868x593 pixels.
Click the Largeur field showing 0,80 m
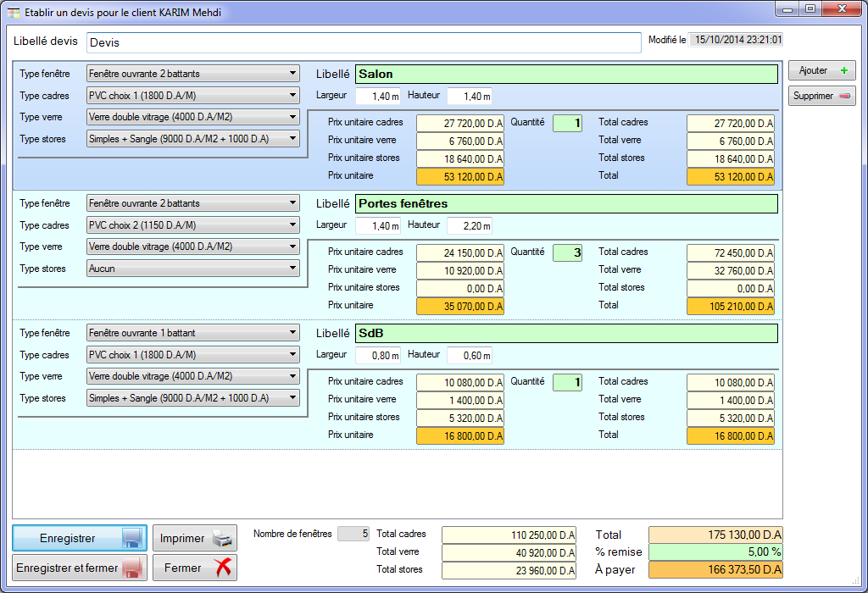click(x=377, y=355)
